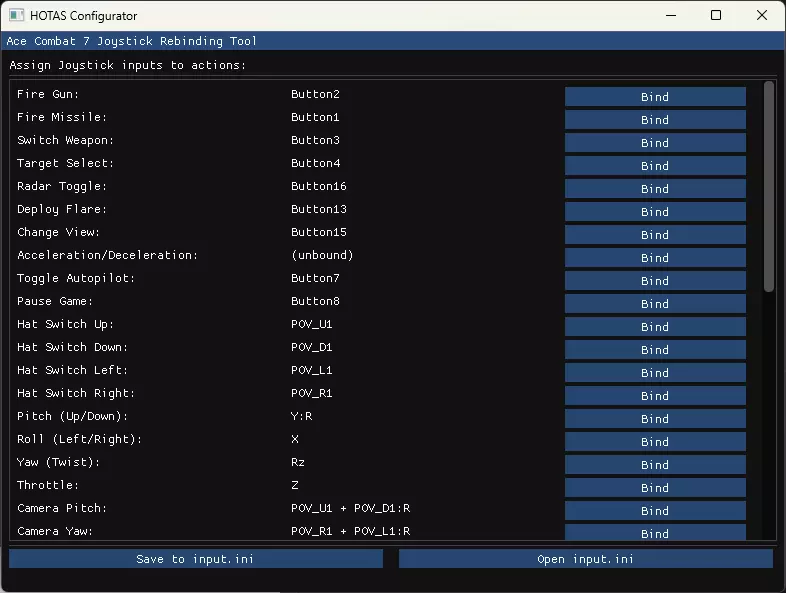786x593 pixels.
Task: Click the Button16 binding value
Action: click(319, 186)
